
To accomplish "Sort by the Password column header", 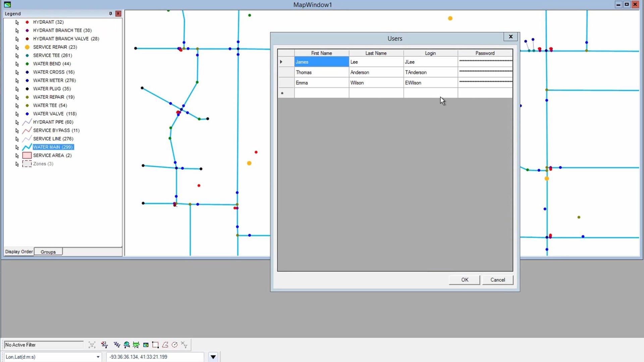I will pyautogui.click(x=485, y=53).
